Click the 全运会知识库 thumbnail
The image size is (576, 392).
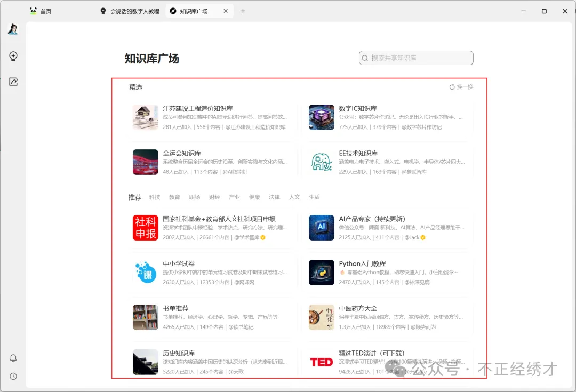[146, 162]
